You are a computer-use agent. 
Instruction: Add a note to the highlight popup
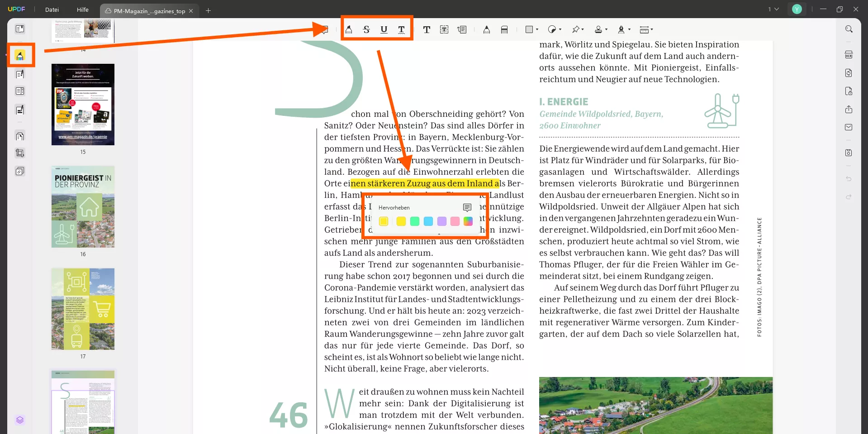point(467,207)
